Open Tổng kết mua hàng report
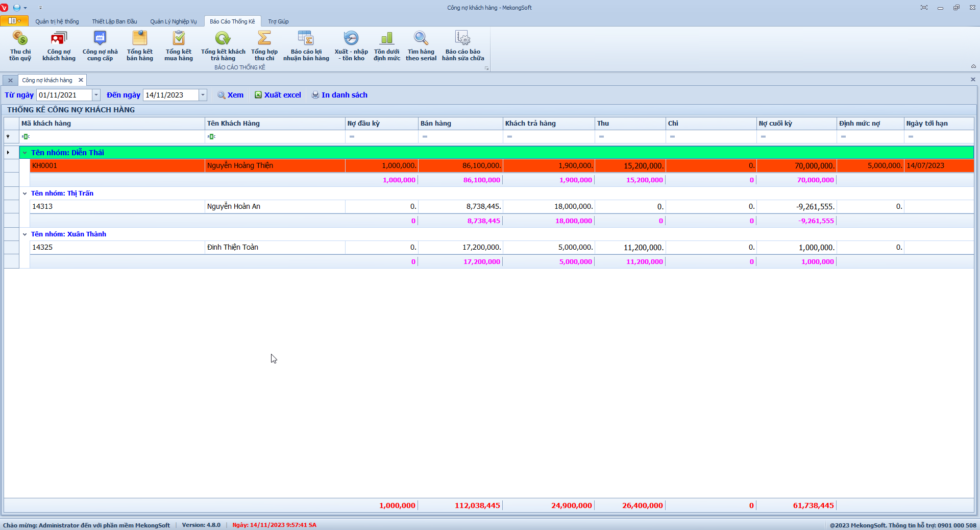980x530 pixels. 179,45
